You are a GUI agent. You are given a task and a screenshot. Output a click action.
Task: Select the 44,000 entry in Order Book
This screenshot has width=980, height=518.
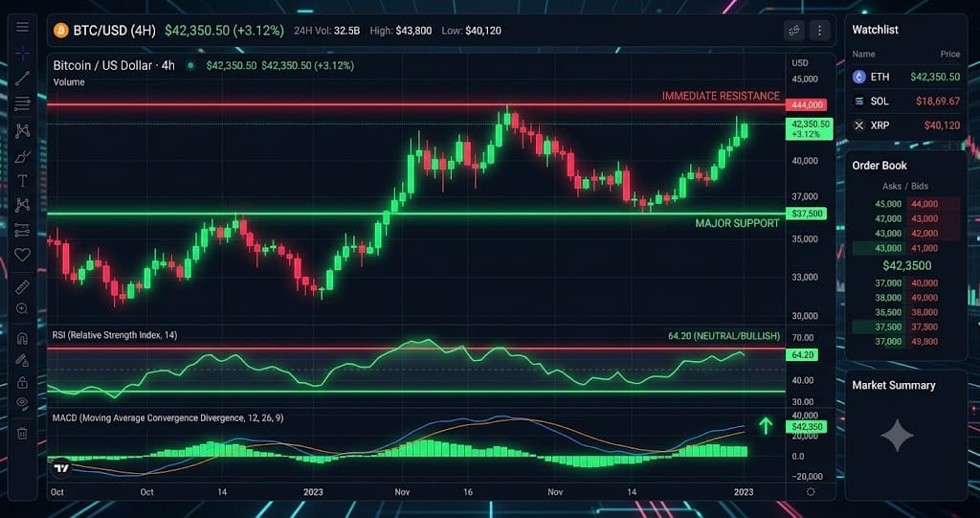(x=925, y=203)
